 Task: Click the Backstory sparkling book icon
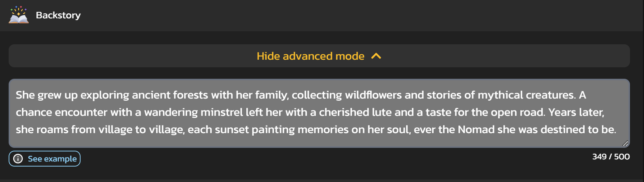(19, 15)
